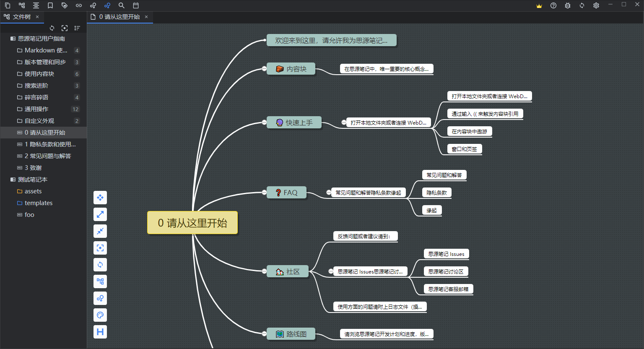This screenshot has height=349, width=644.
Task: Open the palette icon in the graph toolbar
Action: (x=100, y=315)
